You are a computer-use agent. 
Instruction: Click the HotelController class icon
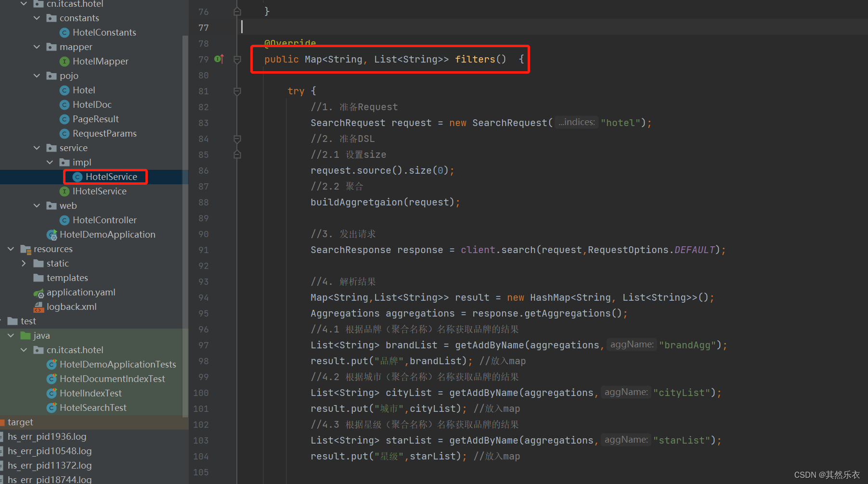(x=65, y=220)
